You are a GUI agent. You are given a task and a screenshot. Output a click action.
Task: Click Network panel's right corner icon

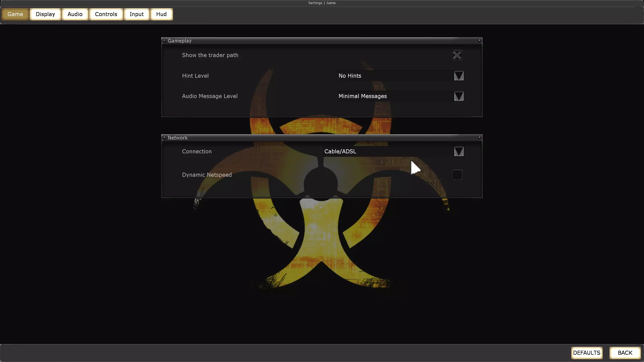[479, 137]
